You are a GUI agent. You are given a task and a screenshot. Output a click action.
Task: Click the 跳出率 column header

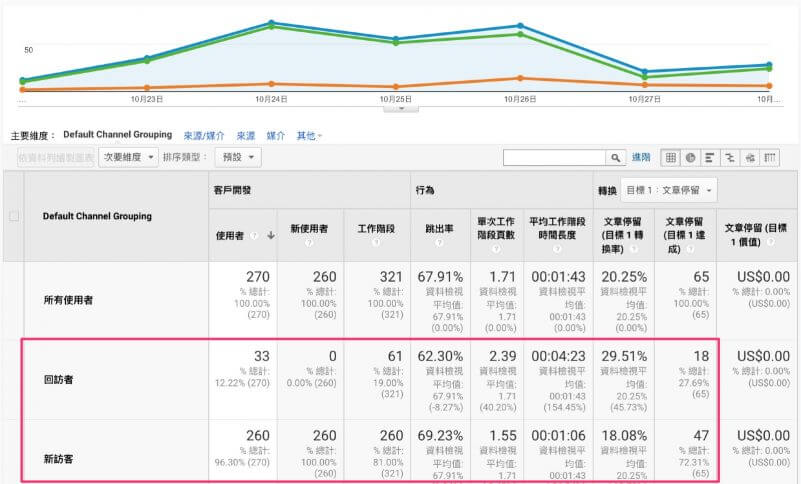439,229
